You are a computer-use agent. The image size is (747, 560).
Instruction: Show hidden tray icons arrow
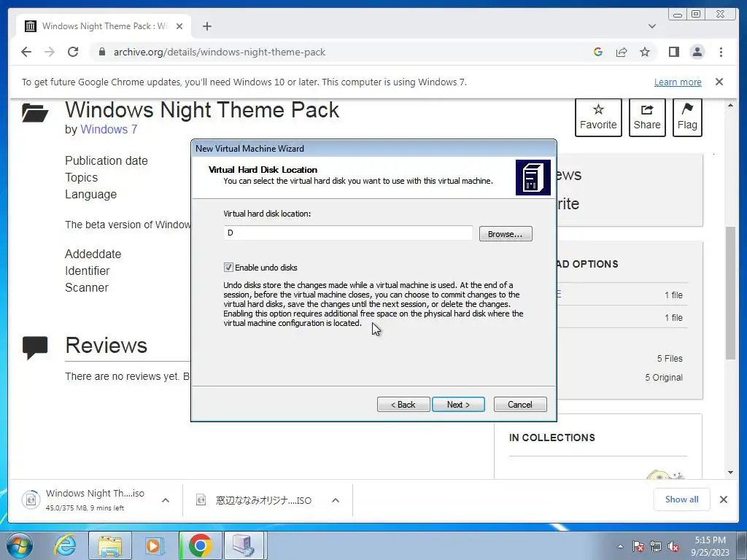coord(620,546)
